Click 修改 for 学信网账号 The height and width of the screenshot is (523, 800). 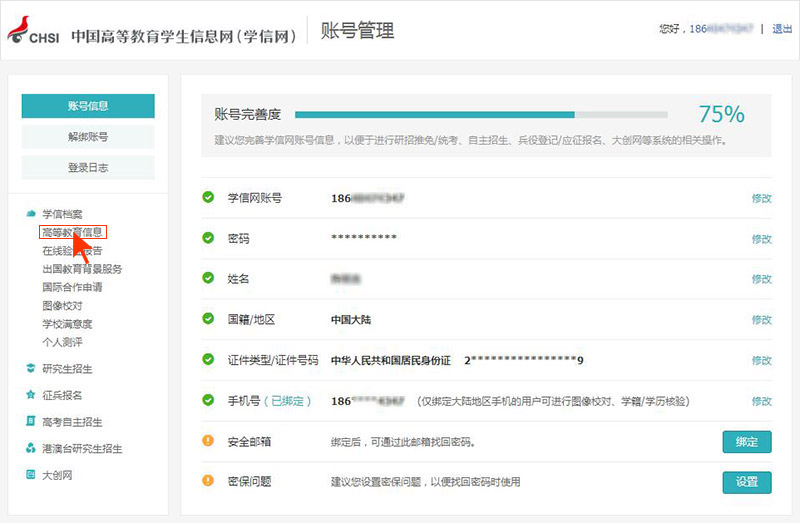pos(762,198)
